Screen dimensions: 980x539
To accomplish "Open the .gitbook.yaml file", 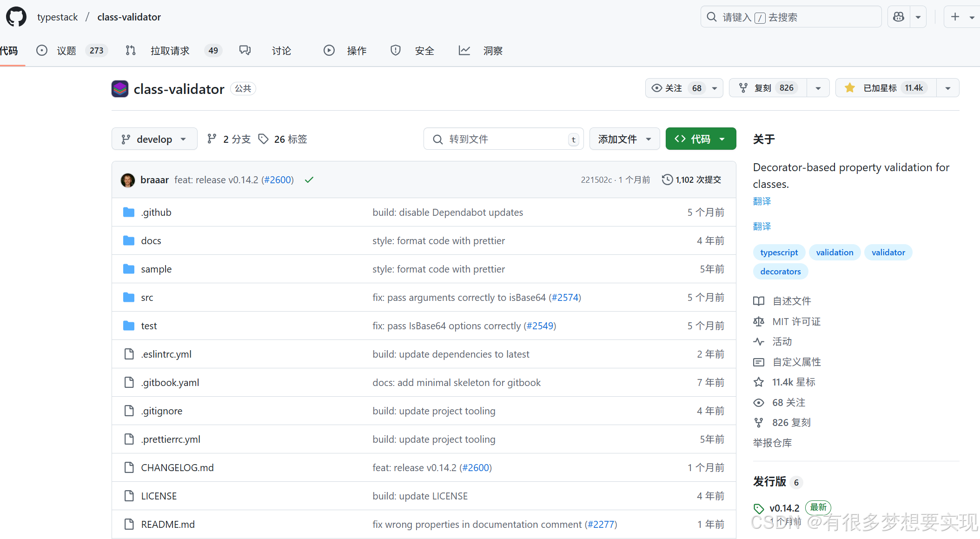I will tap(170, 383).
